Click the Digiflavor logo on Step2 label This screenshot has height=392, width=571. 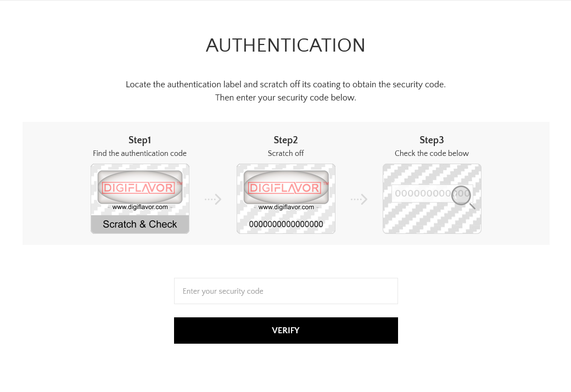tap(285, 187)
